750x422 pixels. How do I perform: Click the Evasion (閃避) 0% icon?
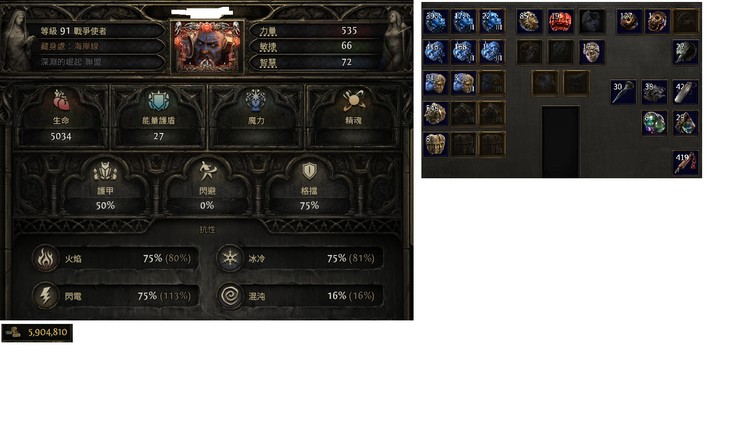click(x=208, y=171)
